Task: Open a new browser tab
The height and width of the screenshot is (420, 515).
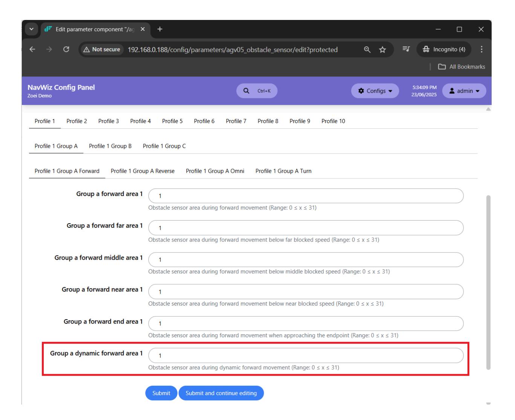Action: click(160, 29)
